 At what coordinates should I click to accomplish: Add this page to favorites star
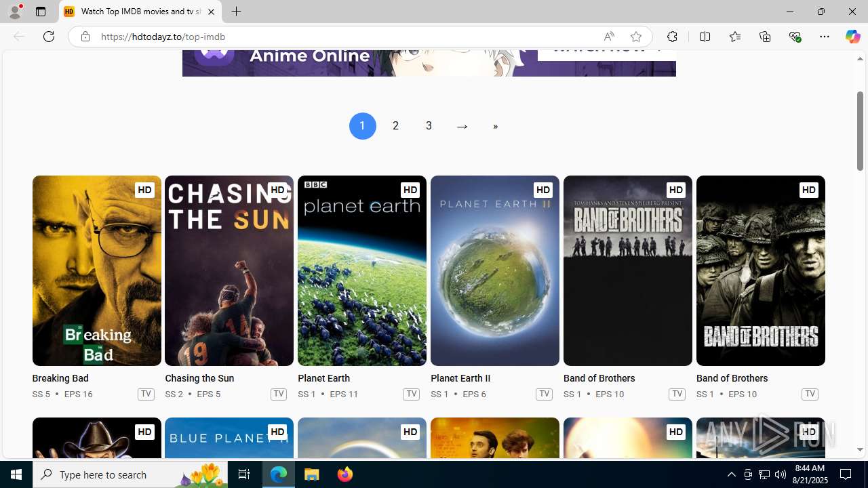[635, 37]
